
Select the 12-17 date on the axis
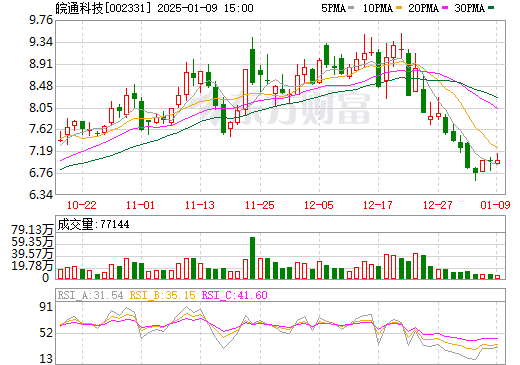(x=378, y=205)
